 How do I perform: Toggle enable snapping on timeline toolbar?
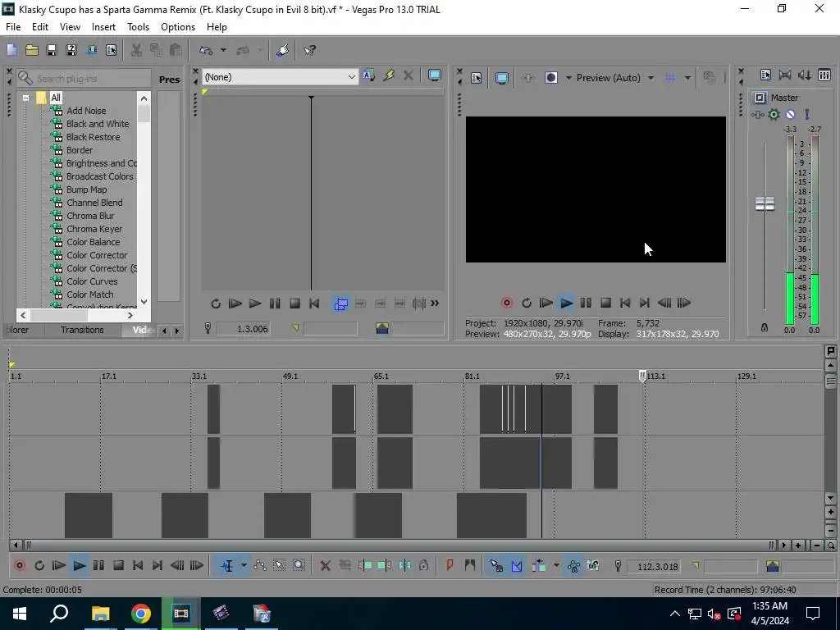496,566
